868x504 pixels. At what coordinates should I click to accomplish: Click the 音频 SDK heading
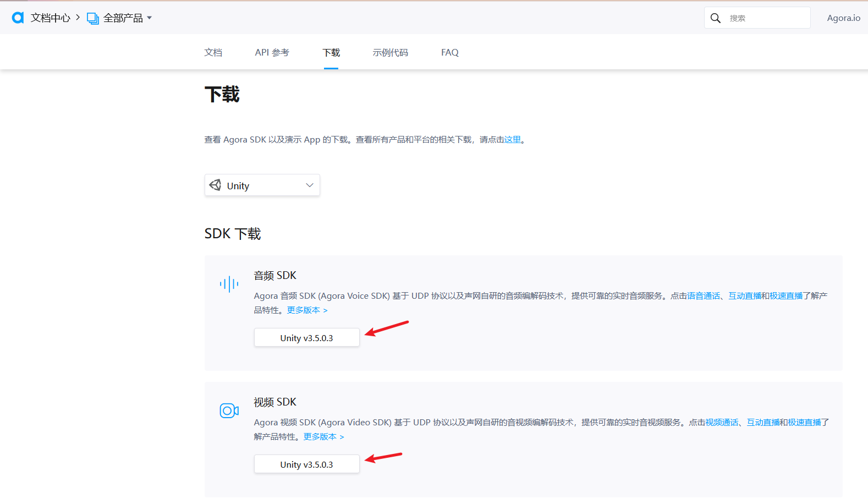coord(275,276)
